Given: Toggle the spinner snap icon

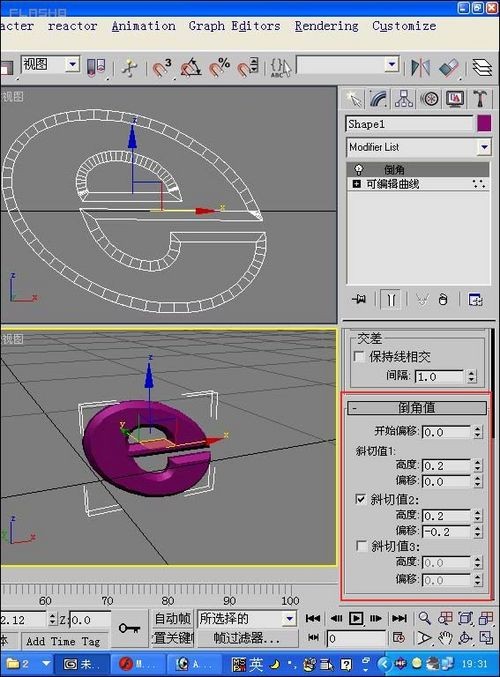Looking at the screenshot, I should 248,68.
